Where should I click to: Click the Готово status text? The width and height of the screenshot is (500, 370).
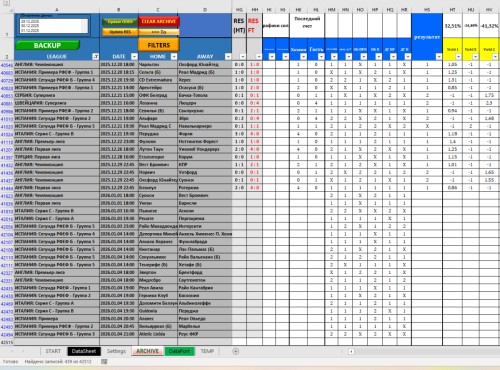[10, 362]
